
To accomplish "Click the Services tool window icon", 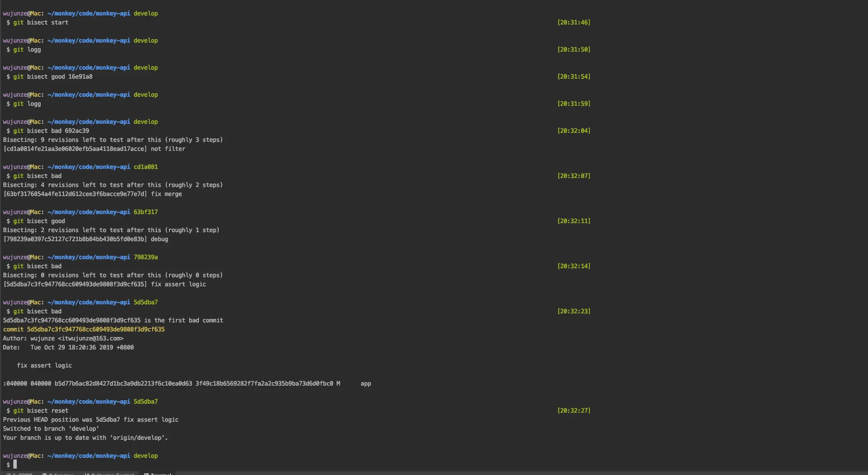I will 44,474.
